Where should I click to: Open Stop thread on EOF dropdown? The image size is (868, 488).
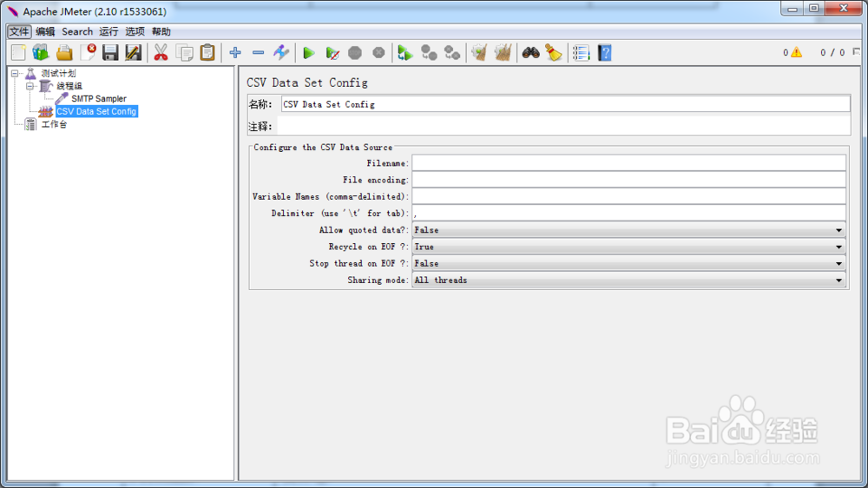pyautogui.click(x=628, y=263)
